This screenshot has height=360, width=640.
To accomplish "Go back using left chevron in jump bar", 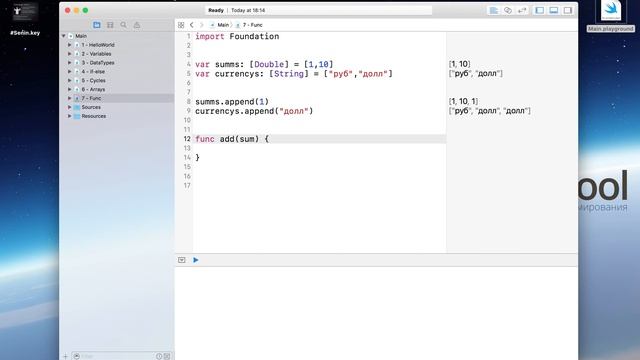I will pyautogui.click(x=191, y=25).
